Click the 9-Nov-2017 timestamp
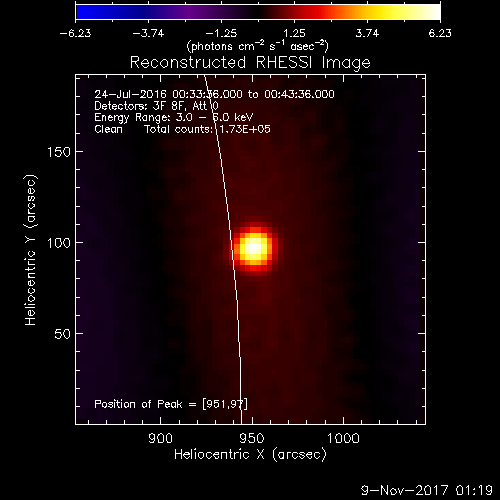500x500 pixels. tap(427, 490)
